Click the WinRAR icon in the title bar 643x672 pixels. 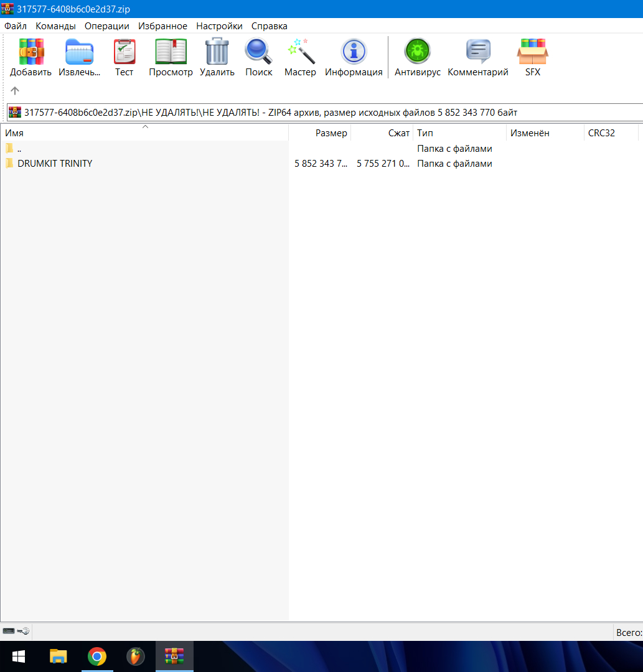pos(7,9)
